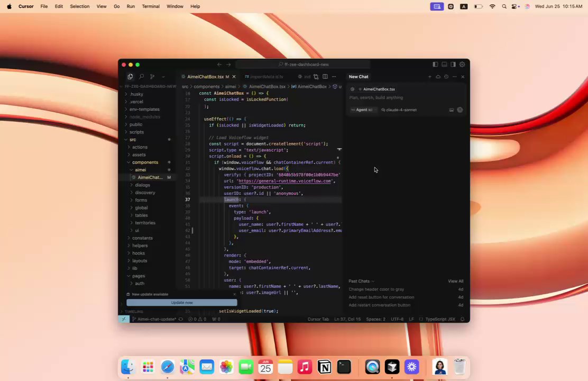The image size is (588, 381).
Task: Expand the dialogs folder
Action: click(x=148, y=185)
